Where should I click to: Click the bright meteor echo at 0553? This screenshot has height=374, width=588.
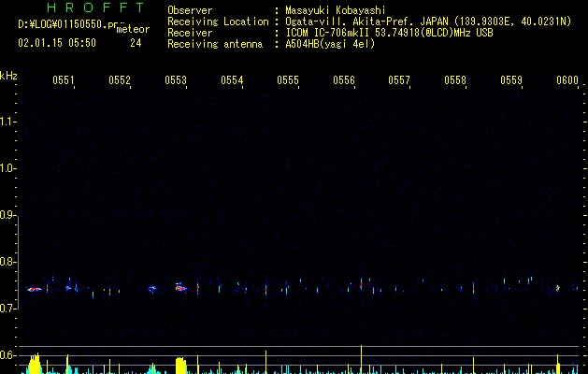(x=180, y=288)
